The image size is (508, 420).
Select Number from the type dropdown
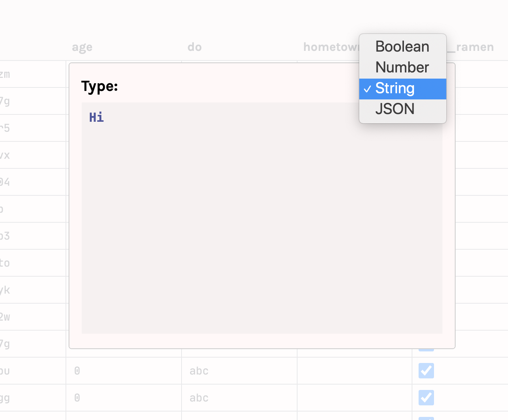pos(402,67)
